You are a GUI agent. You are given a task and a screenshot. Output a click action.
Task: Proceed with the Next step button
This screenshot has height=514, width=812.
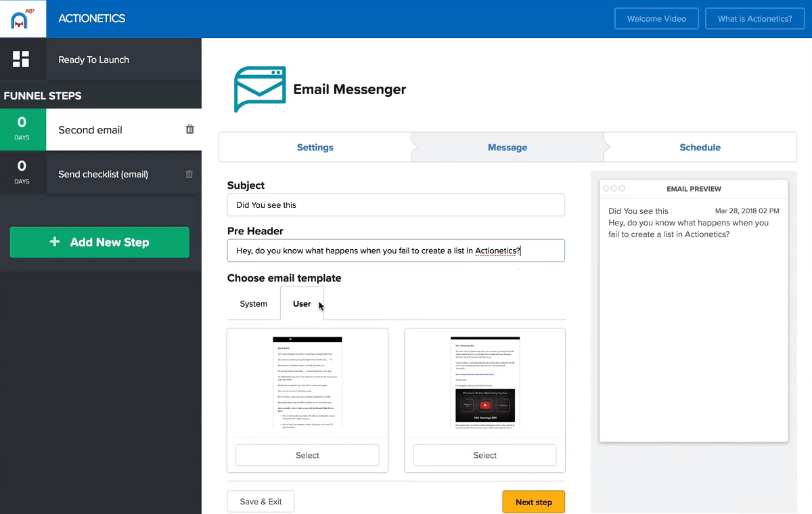coord(533,502)
